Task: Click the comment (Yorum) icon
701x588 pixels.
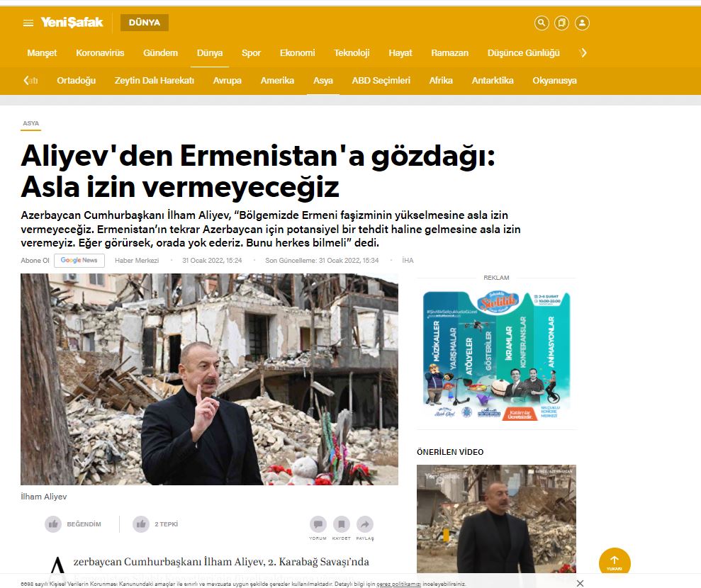Action: (318, 524)
